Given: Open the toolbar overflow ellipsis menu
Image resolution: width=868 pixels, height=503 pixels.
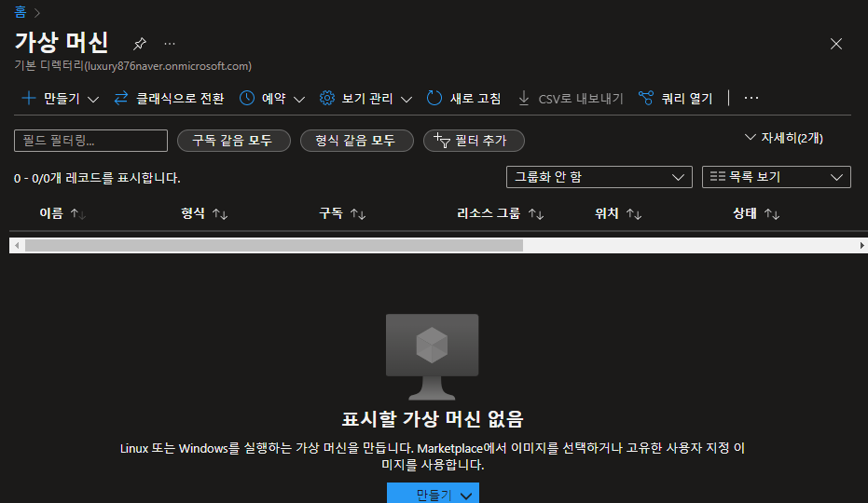Looking at the screenshot, I should 751,98.
